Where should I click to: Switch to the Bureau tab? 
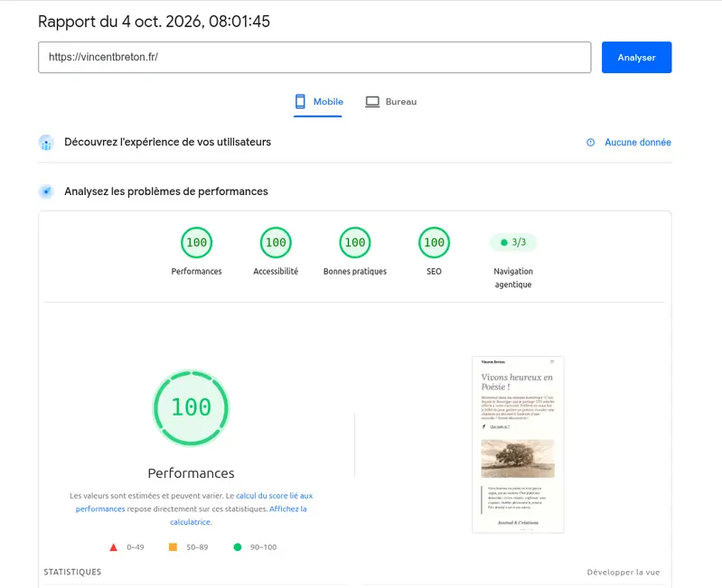pos(391,102)
